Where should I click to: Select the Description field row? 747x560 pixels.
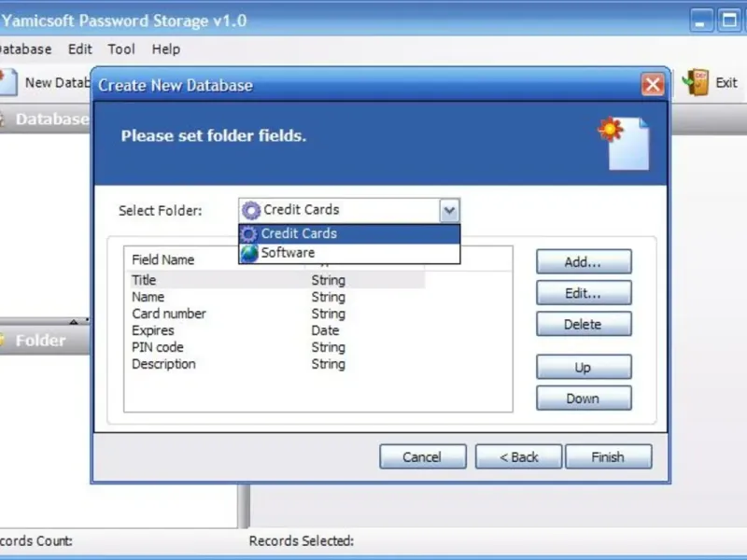pyautogui.click(x=276, y=364)
